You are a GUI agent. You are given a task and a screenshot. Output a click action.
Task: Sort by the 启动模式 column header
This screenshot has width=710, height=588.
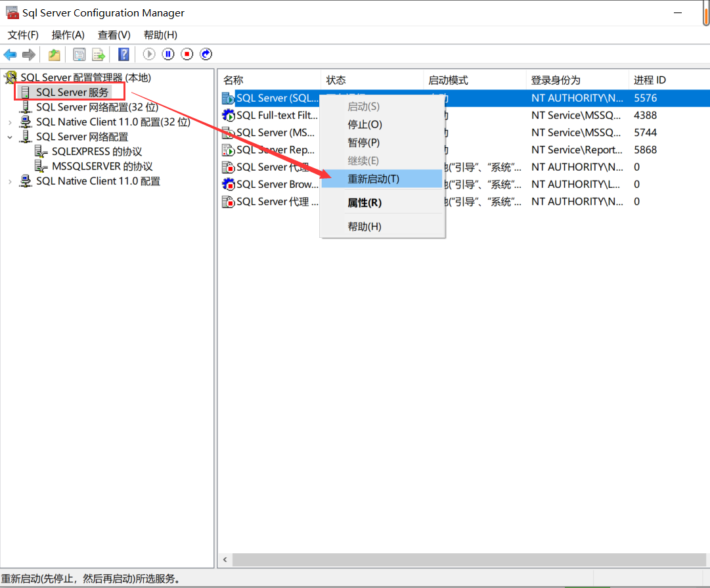[x=475, y=80]
